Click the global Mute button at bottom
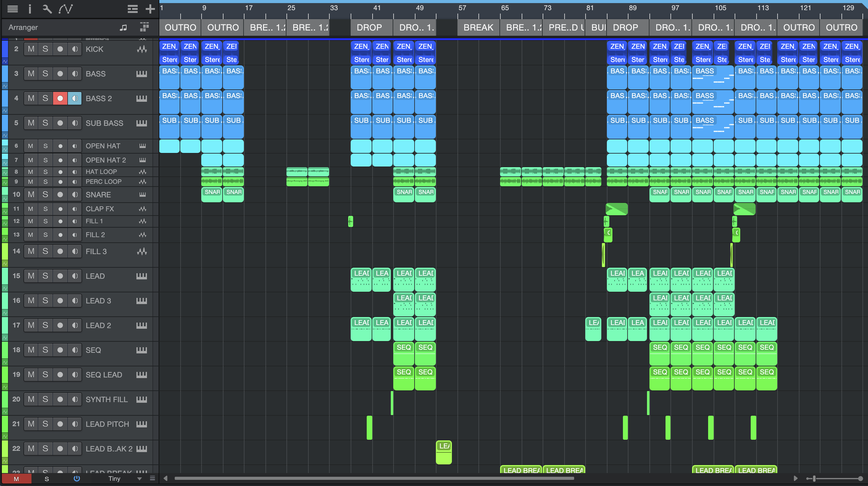This screenshot has width=868, height=486. pyautogui.click(x=16, y=479)
